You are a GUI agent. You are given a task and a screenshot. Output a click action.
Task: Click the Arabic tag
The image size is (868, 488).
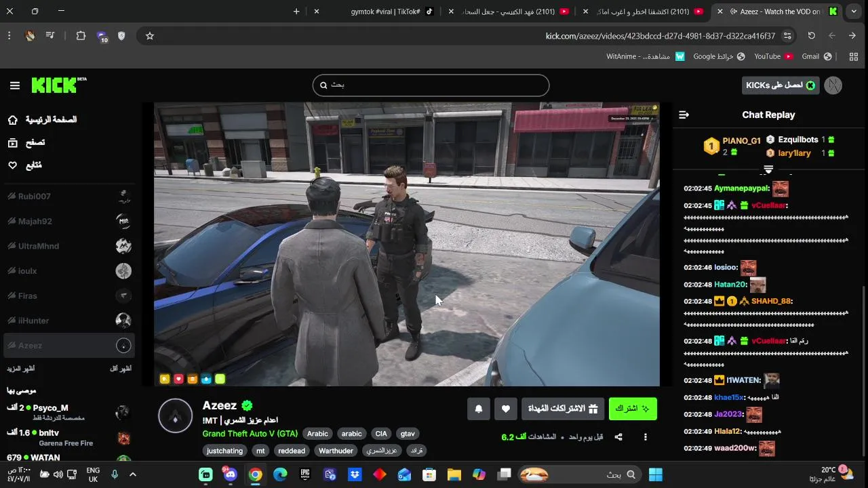(317, 434)
